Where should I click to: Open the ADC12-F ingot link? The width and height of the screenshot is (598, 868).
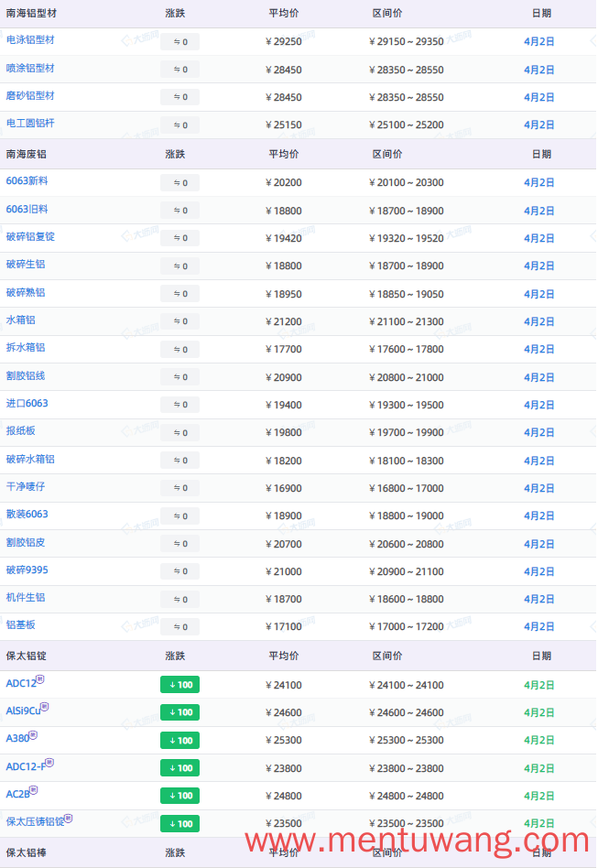pos(26,767)
